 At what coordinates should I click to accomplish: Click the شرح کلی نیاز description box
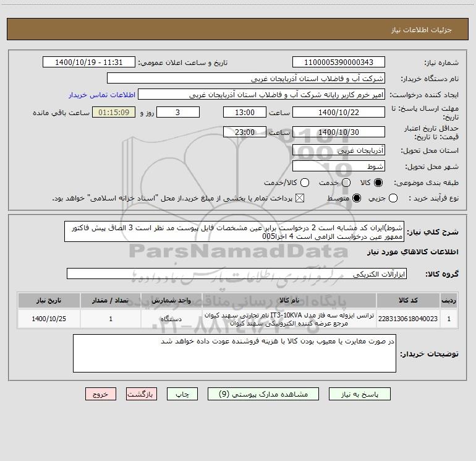(x=234, y=231)
